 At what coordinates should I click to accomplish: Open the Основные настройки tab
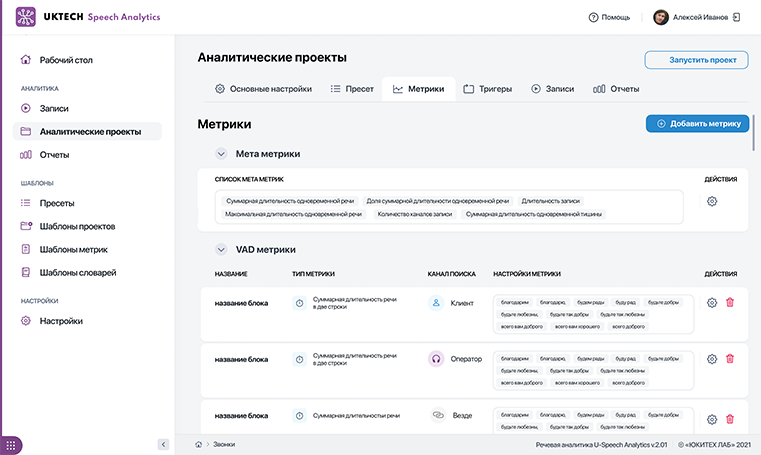[265, 89]
